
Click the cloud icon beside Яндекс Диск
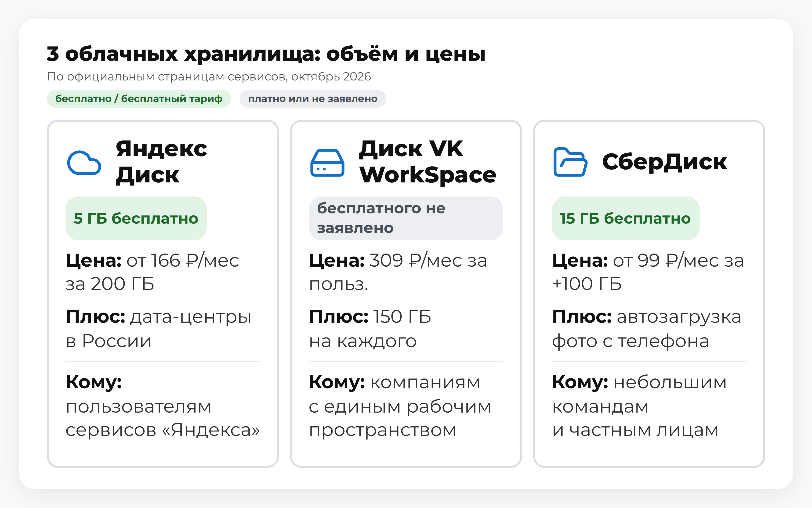(84, 163)
